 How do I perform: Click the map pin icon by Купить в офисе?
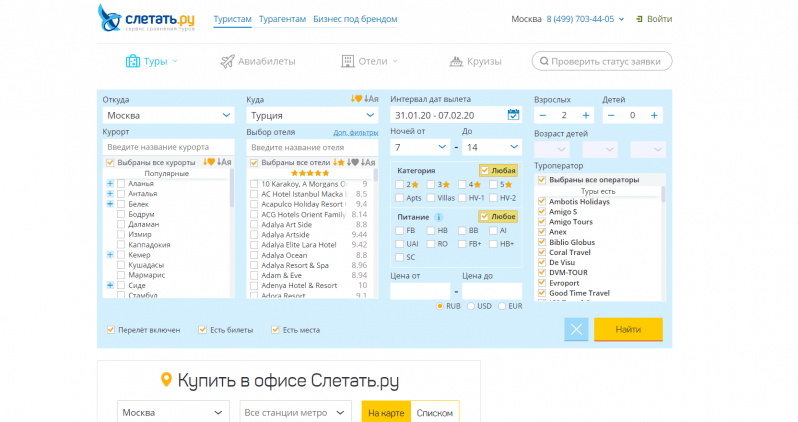[x=166, y=379]
